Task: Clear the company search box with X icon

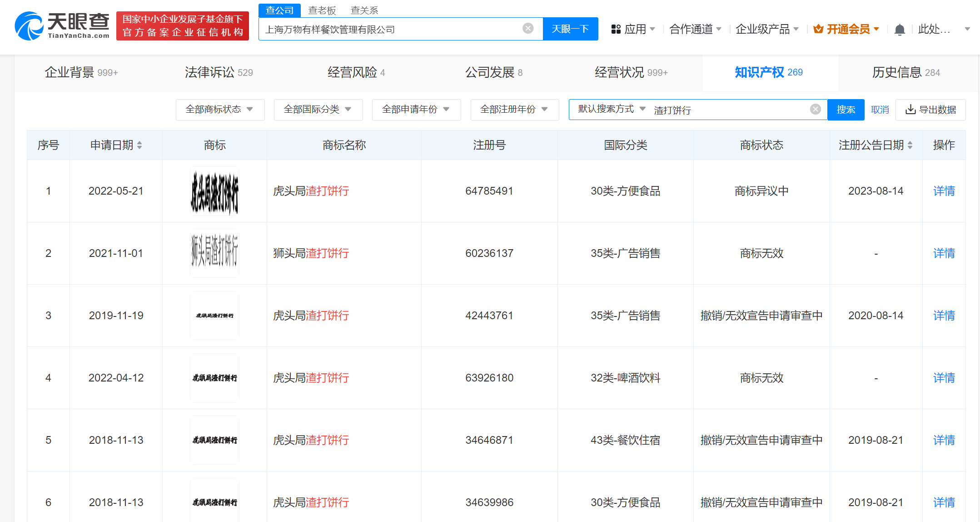Action: pos(527,29)
